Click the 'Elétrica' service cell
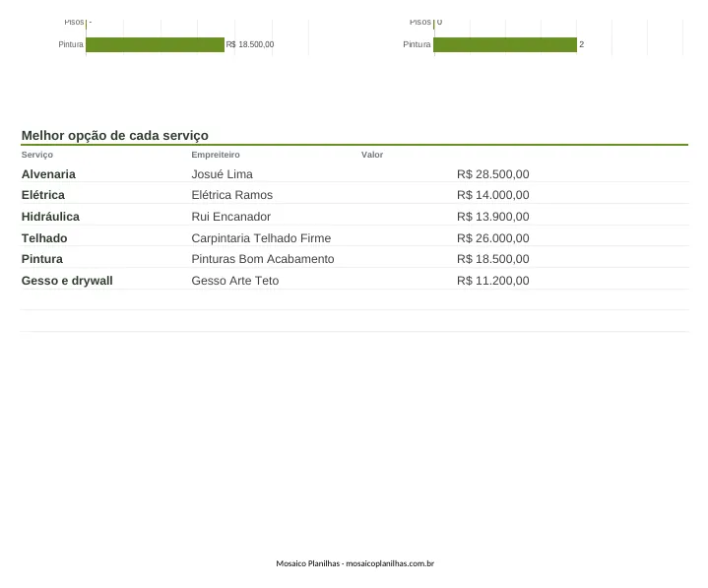 click(x=43, y=195)
